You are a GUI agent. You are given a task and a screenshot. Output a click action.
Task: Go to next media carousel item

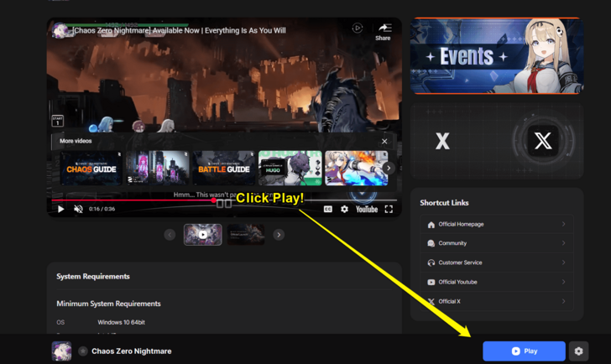pyautogui.click(x=279, y=235)
